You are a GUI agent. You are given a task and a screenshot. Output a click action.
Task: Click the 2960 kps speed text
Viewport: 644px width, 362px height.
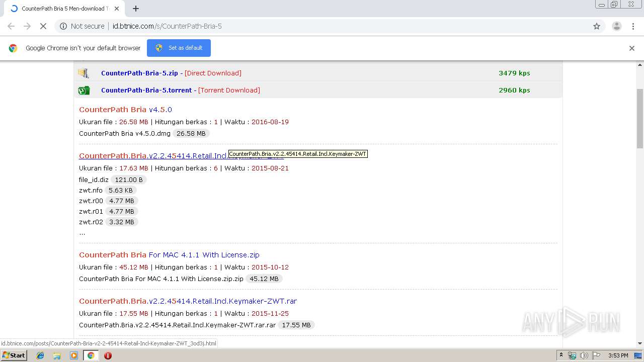pos(514,90)
